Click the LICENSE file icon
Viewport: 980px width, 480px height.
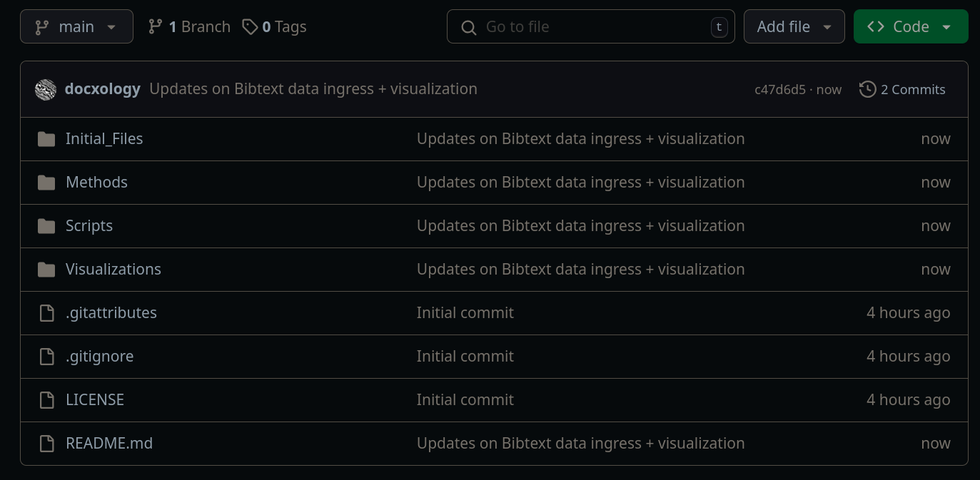pos(46,400)
